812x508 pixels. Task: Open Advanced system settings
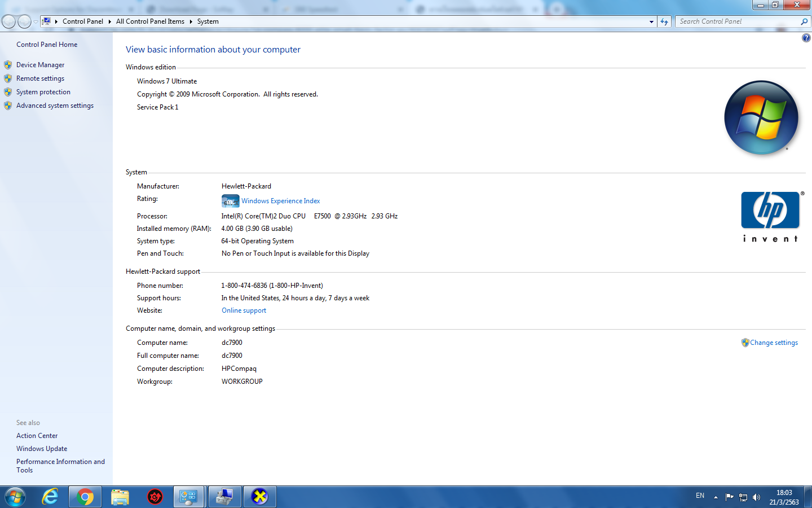click(x=55, y=106)
